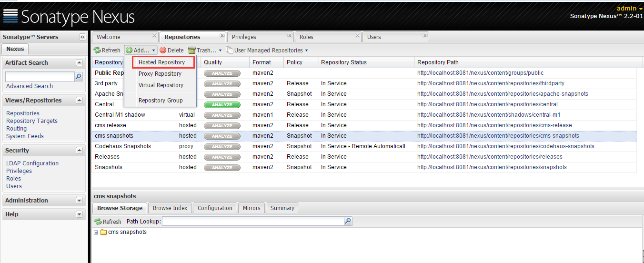Choose Repository Group from the Add menu
Screen dimensions: 644x263
[161, 101]
